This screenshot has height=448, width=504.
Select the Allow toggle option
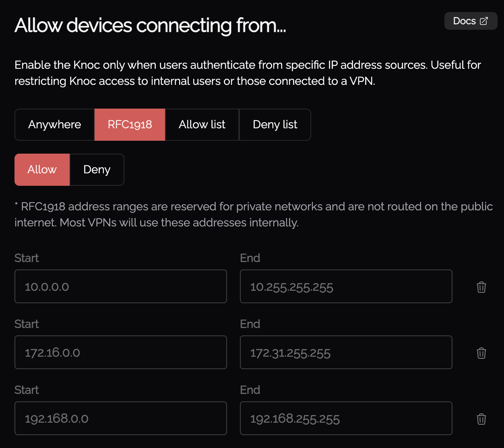pos(42,170)
